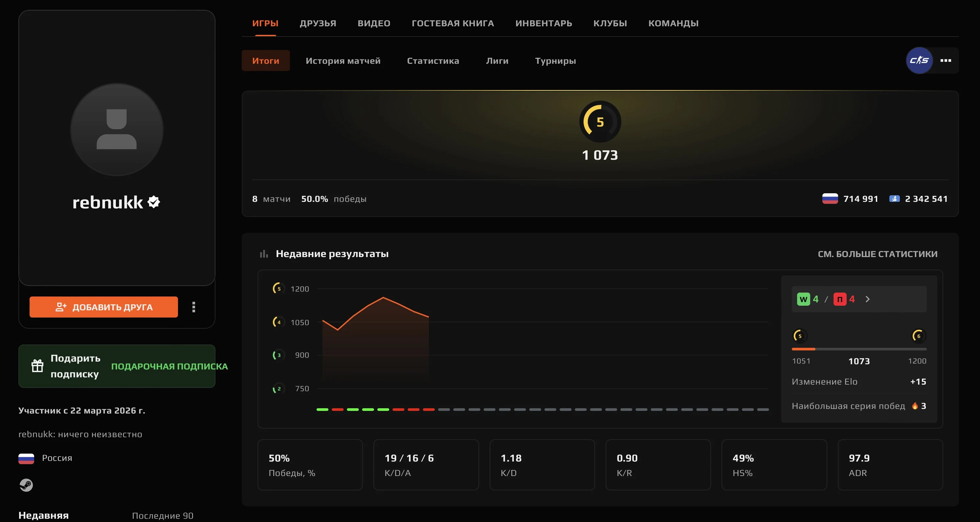Screen dimensions: 980x522
Task: Select the Статистика sub-tab
Action: point(433,60)
